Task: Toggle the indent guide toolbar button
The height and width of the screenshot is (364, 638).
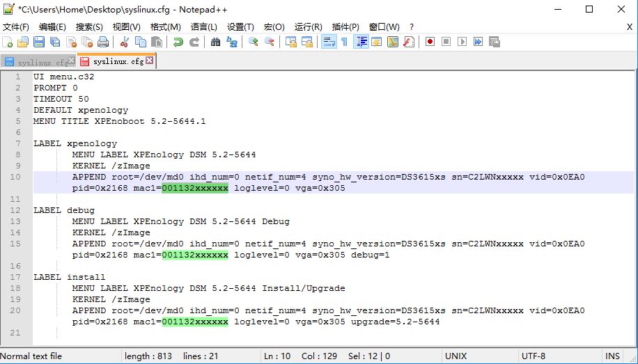Action: pyautogui.click(x=361, y=42)
